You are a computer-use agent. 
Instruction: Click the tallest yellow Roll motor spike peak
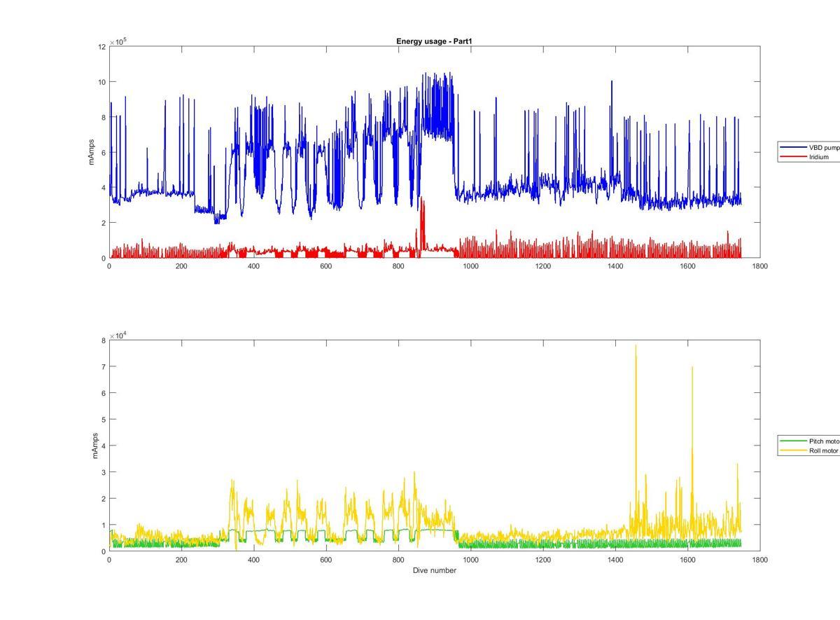pyautogui.click(x=636, y=345)
